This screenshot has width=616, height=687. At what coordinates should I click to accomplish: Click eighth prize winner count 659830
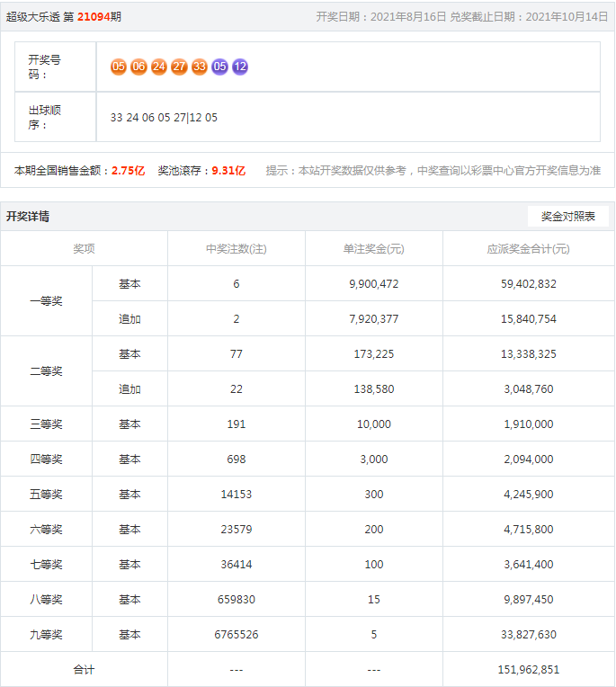[x=237, y=600]
